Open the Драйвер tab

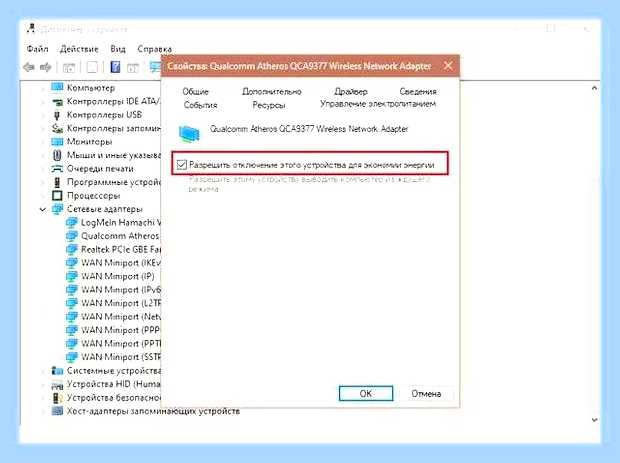[x=351, y=92]
